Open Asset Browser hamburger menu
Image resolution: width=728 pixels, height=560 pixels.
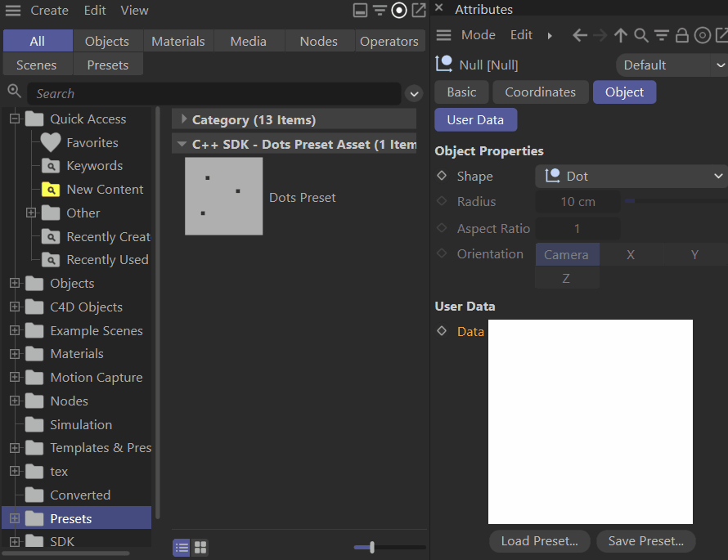pyautogui.click(x=13, y=11)
